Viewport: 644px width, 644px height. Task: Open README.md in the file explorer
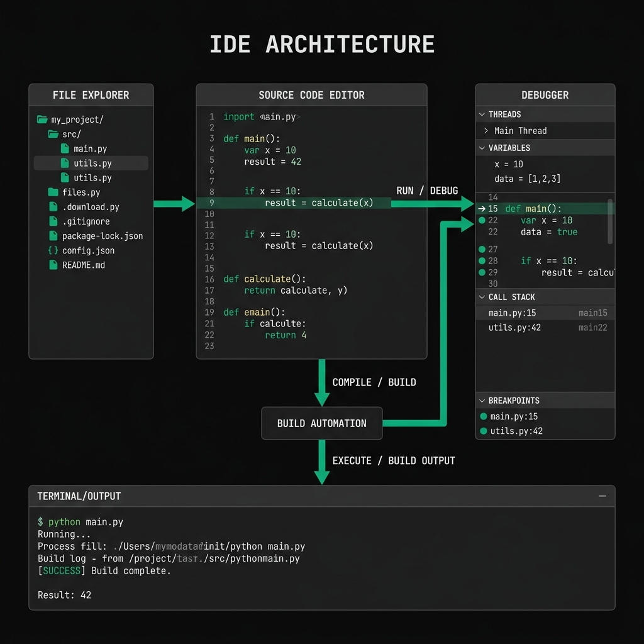point(84,265)
